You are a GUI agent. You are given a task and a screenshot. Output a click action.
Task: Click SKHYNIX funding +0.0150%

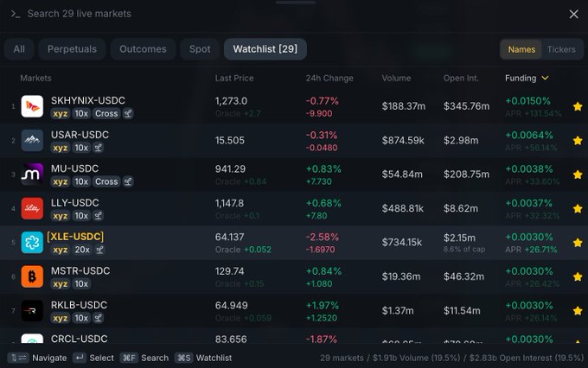pyautogui.click(x=528, y=101)
